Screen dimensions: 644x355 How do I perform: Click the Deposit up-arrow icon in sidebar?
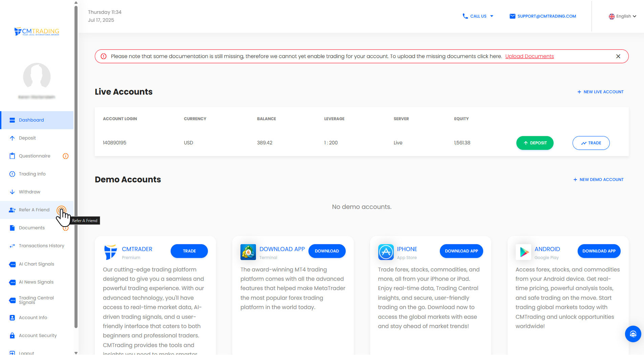(12, 138)
